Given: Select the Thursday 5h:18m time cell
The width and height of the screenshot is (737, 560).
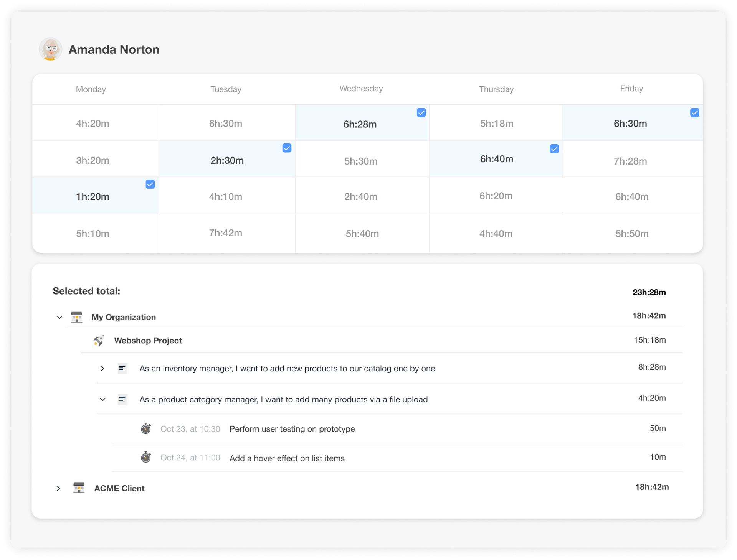Looking at the screenshot, I should point(496,124).
